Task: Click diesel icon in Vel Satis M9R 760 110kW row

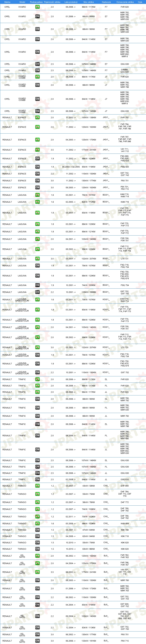Action: 38,580
